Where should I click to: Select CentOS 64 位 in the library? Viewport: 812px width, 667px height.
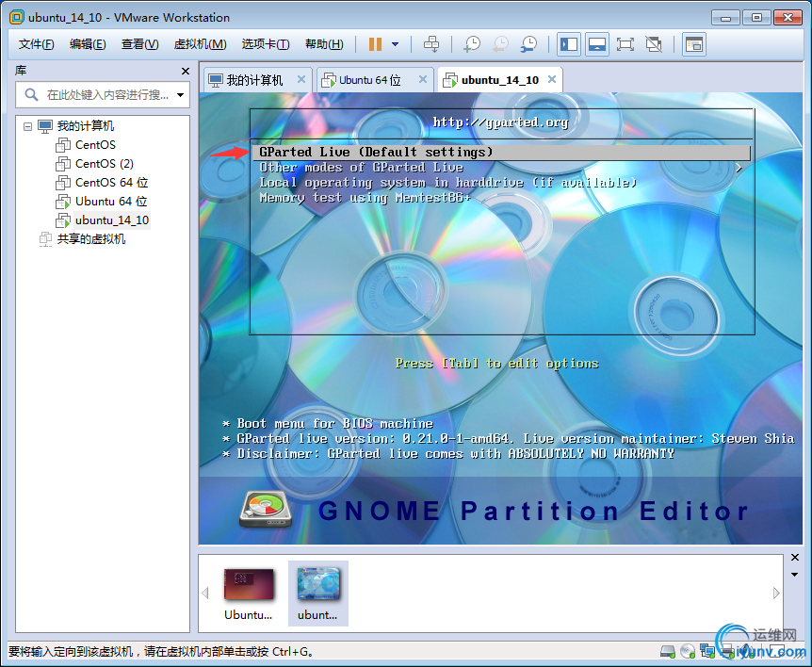(111, 182)
